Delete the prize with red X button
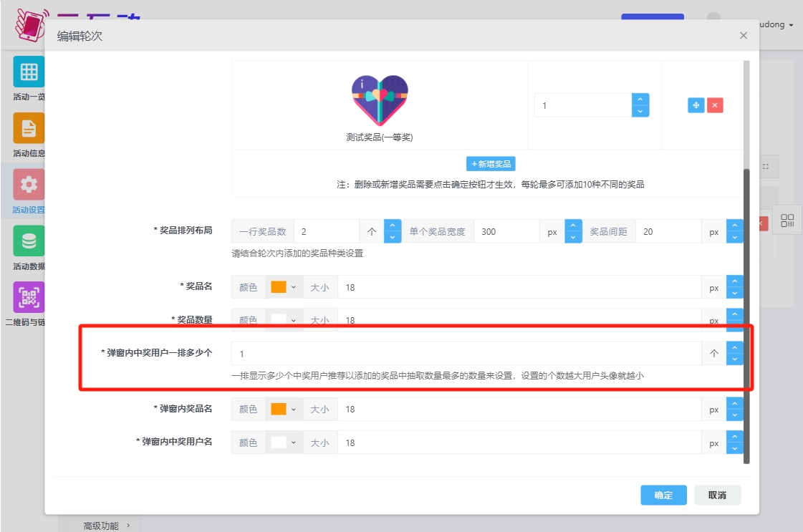The height and width of the screenshot is (532, 803). [x=715, y=105]
